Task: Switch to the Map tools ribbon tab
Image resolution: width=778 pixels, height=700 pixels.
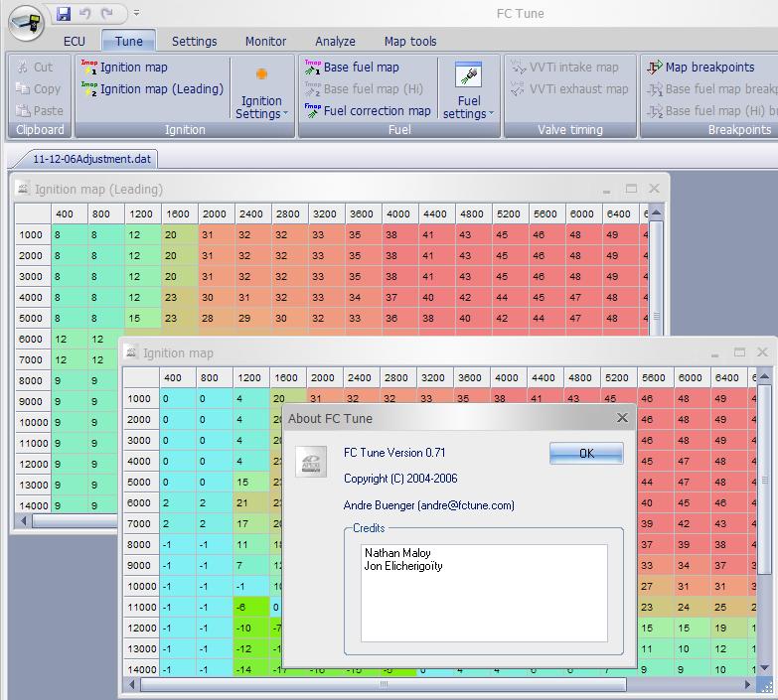Action: coord(410,41)
